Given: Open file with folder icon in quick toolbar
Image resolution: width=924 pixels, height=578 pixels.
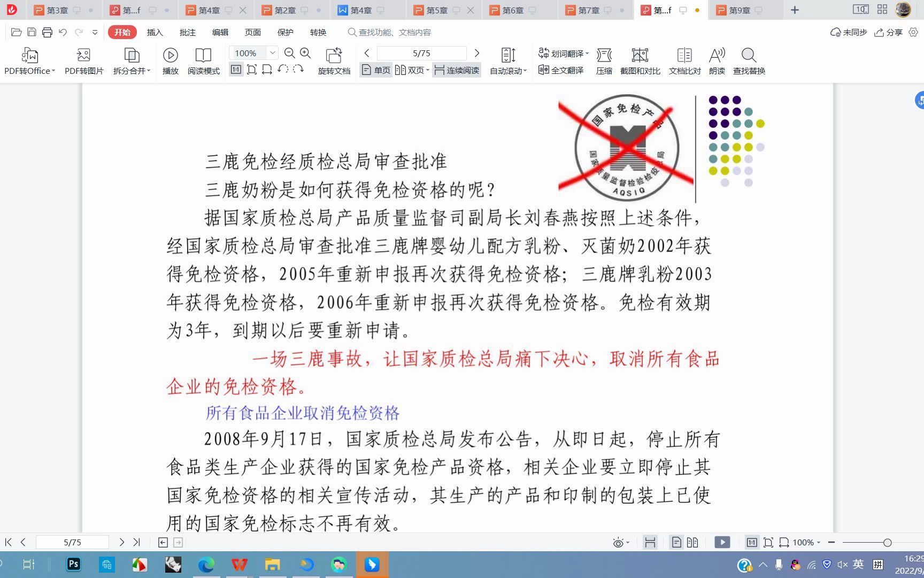Looking at the screenshot, I should point(17,32).
